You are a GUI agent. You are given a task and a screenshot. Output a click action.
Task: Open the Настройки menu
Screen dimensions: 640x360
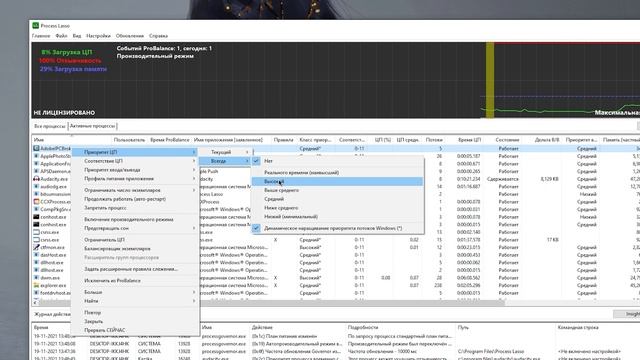[x=98, y=36]
